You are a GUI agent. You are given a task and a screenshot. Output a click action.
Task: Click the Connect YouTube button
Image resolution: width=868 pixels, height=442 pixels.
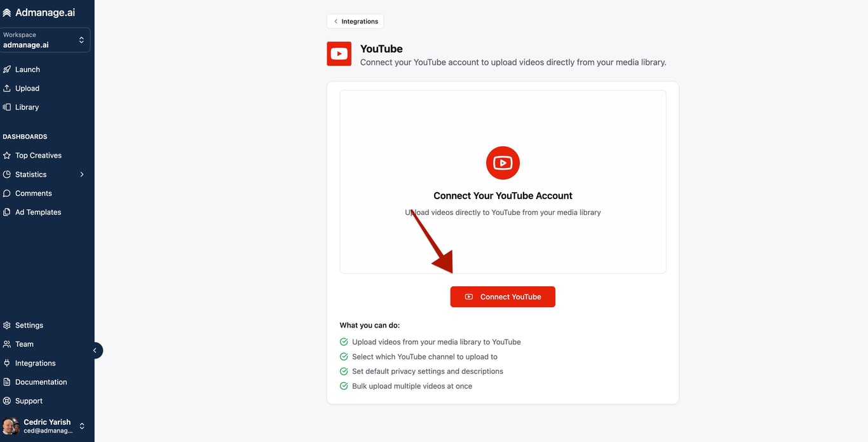(x=503, y=297)
